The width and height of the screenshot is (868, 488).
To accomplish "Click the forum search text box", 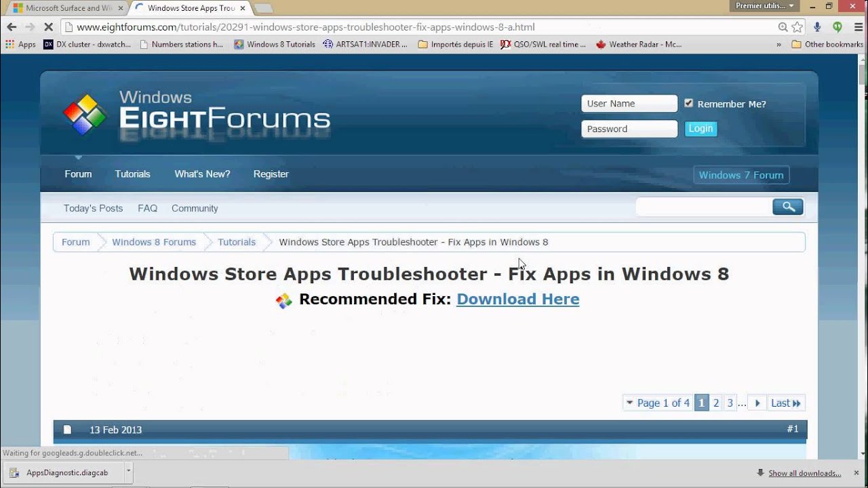I will [x=703, y=207].
